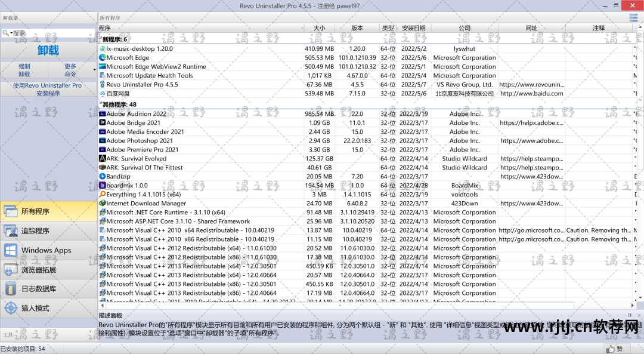Click the Microsoft Update Health Tools icon

[103, 76]
